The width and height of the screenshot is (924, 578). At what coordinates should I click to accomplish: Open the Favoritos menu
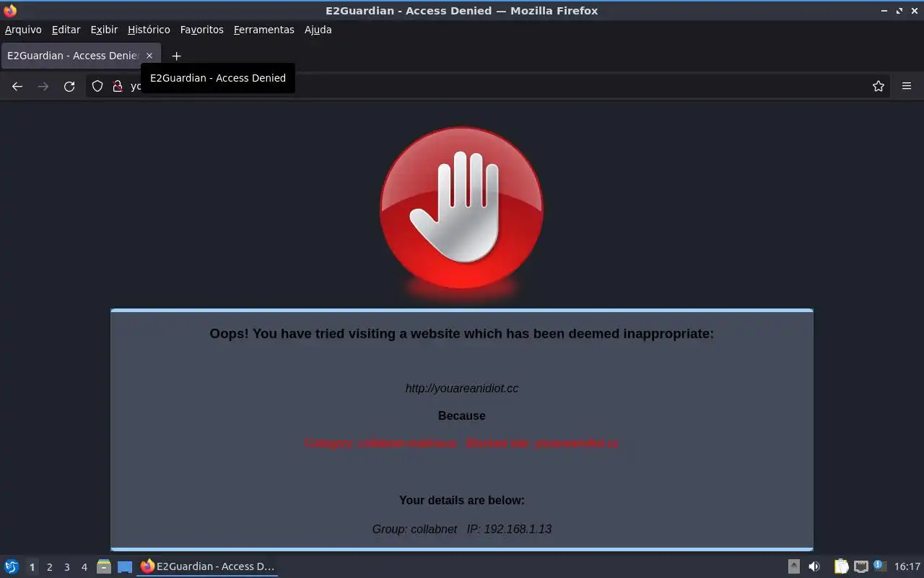pyautogui.click(x=202, y=30)
